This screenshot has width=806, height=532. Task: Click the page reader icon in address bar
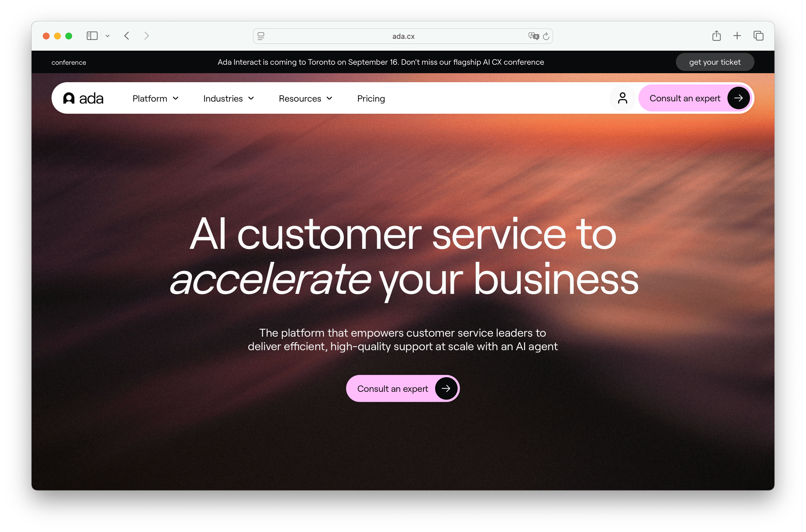[x=260, y=36]
